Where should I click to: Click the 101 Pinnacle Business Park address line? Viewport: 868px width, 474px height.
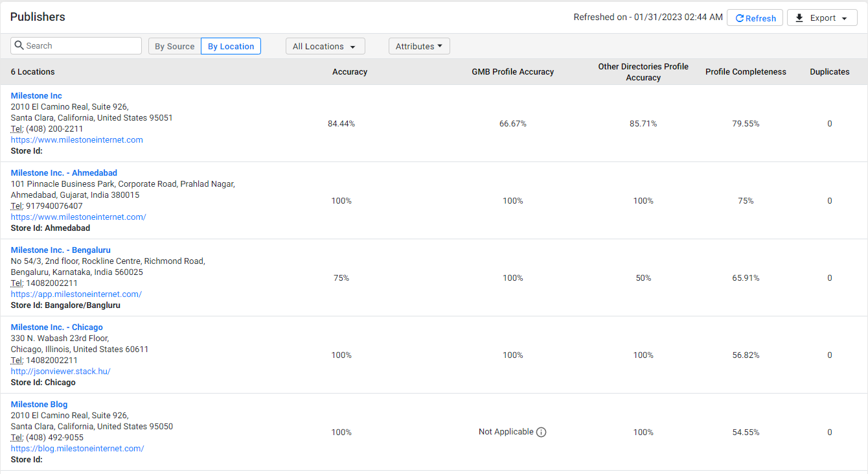[123, 184]
